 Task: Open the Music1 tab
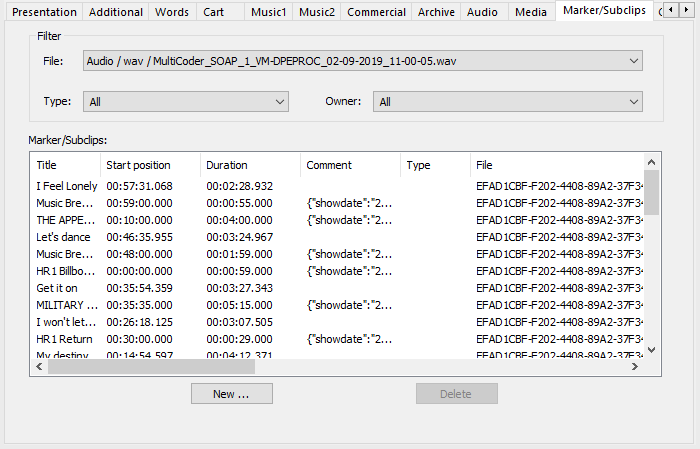tap(269, 12)
